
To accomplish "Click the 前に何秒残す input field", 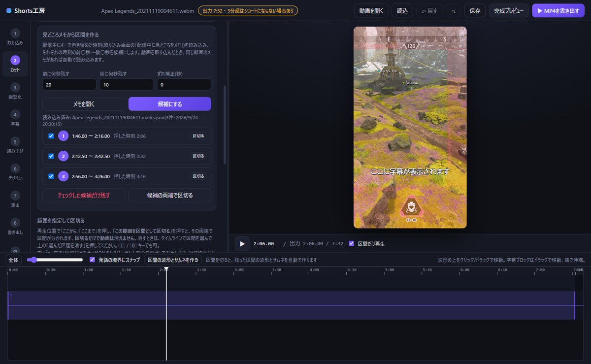I will pos(69,85).
